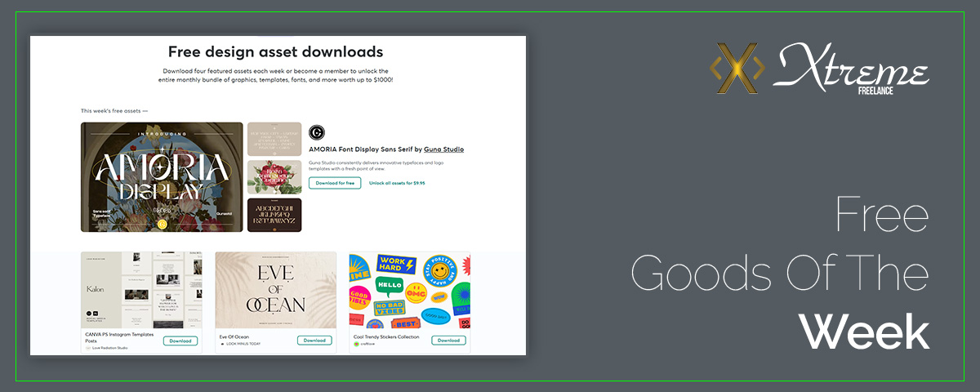
Task: Open the Love Radiation Studio avatar icon
Action: click(x=88, y=348)
